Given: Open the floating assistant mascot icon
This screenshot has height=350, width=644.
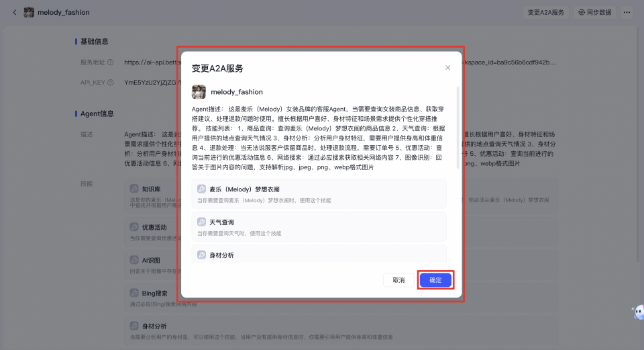Looking at the screenshot, I should 637,312.
